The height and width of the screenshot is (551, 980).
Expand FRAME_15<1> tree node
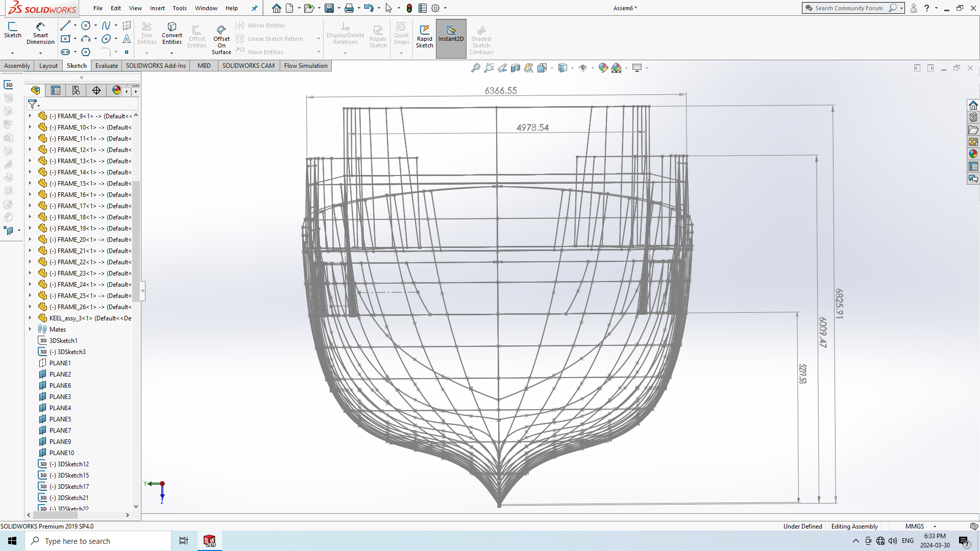[30, 183]
